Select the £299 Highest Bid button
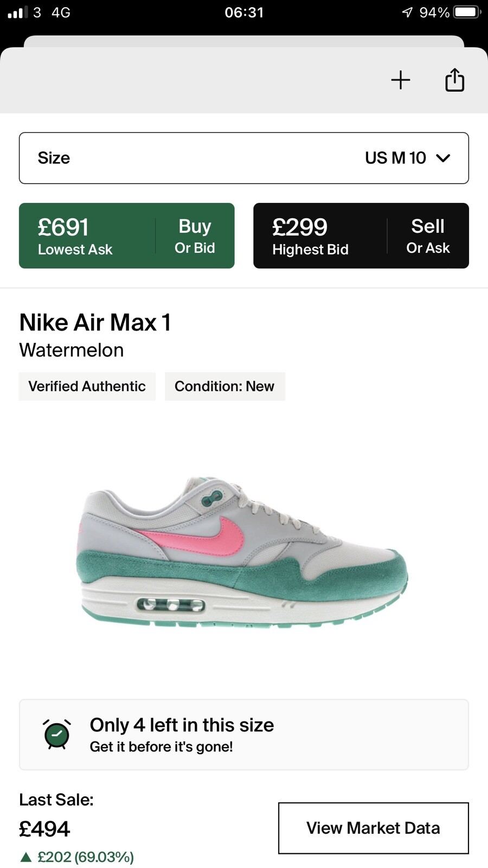488x868 pixels. (x=320, y=236)
